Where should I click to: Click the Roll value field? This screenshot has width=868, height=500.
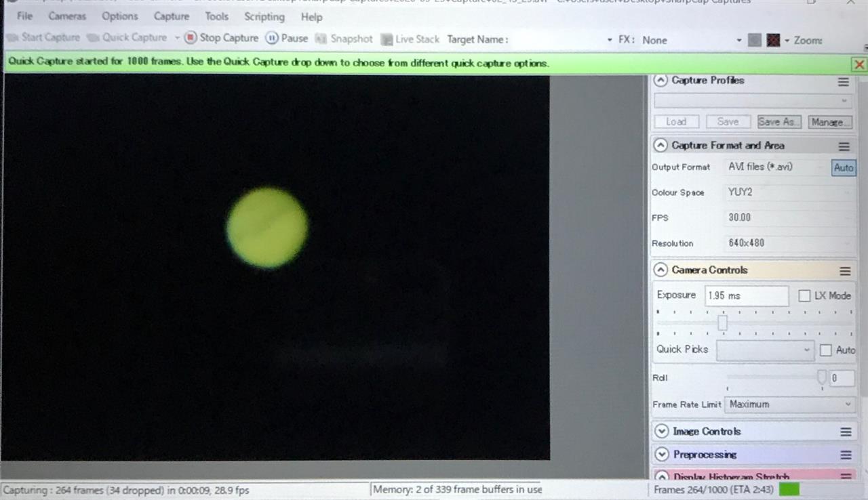(842, 378)
